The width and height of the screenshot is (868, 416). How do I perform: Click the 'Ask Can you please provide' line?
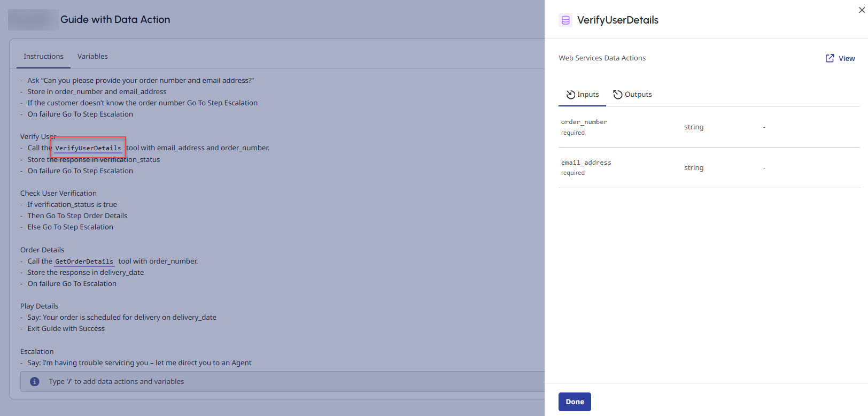click(x=141, y=81)
